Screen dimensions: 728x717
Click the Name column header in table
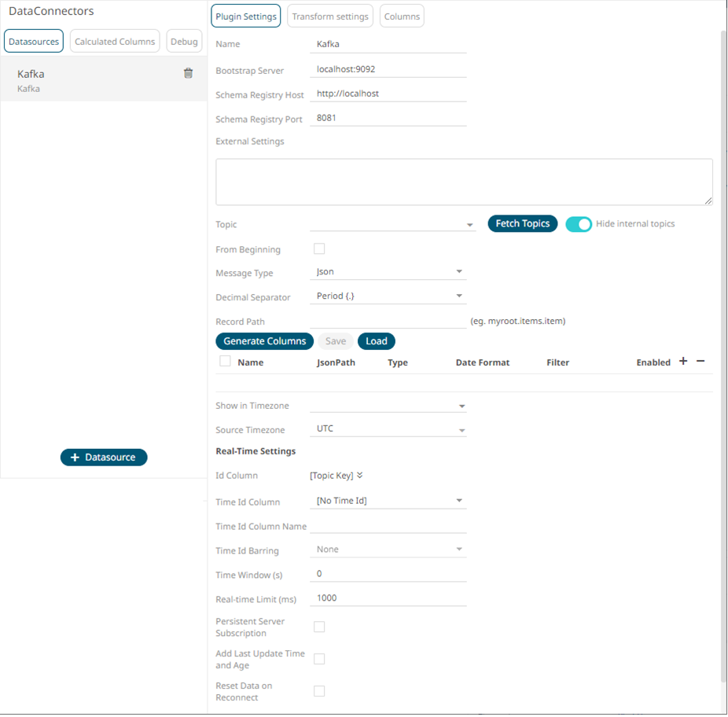[x=251, y=362]
